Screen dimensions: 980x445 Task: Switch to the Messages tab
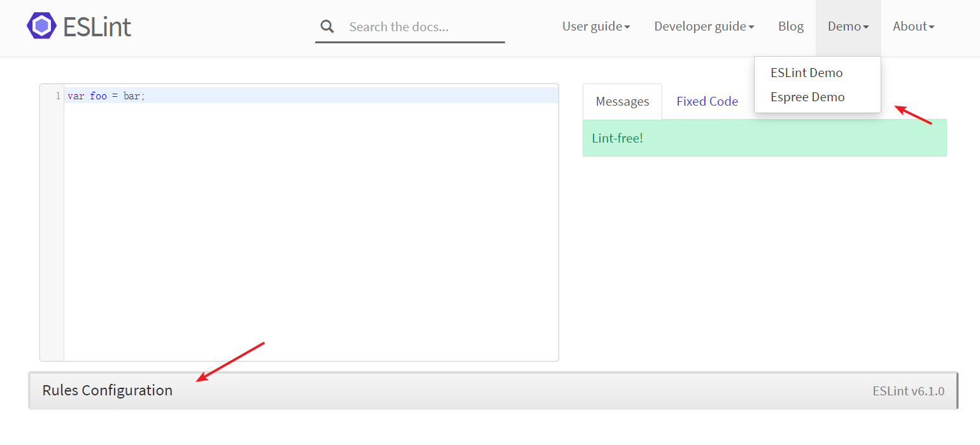tap(622, 102)
